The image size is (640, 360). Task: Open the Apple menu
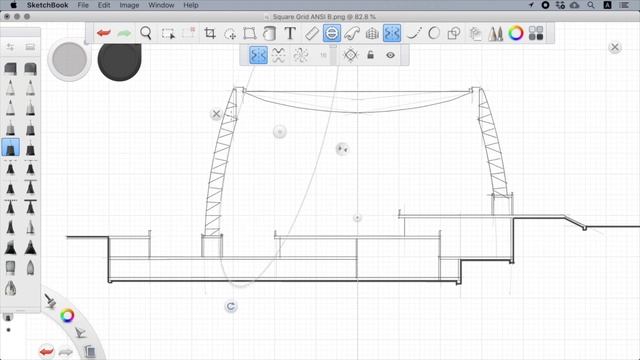coord(13,5)
